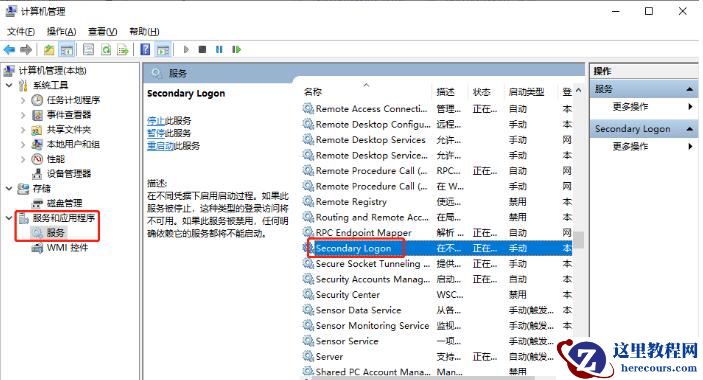Select the Server service row
The height and width of the screenshot is (380, 703).
click(437, 357)
